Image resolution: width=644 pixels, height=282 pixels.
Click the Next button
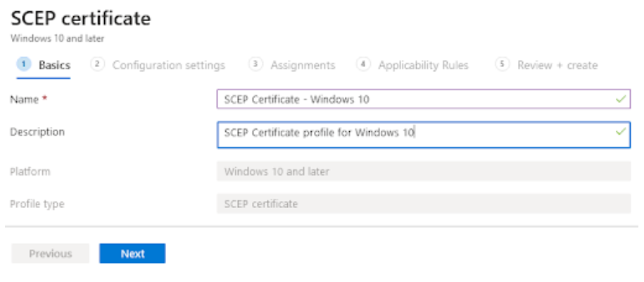(x=132, y=253)
